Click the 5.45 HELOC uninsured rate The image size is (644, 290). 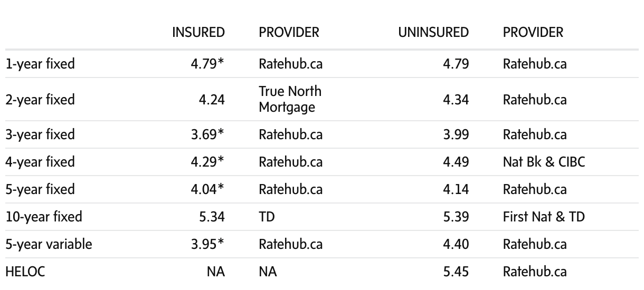456,272
